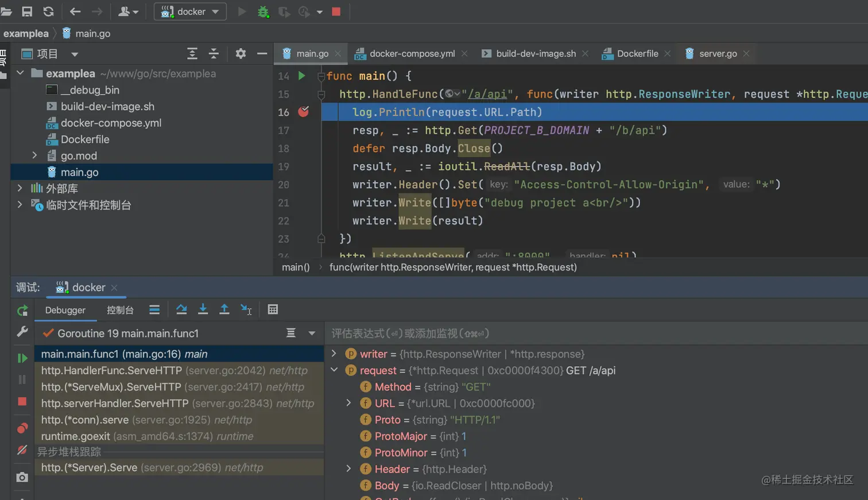The width and height of the screenshot is (868, 500).
Task: Expand the go.mod node
Action: pos(34,156)
